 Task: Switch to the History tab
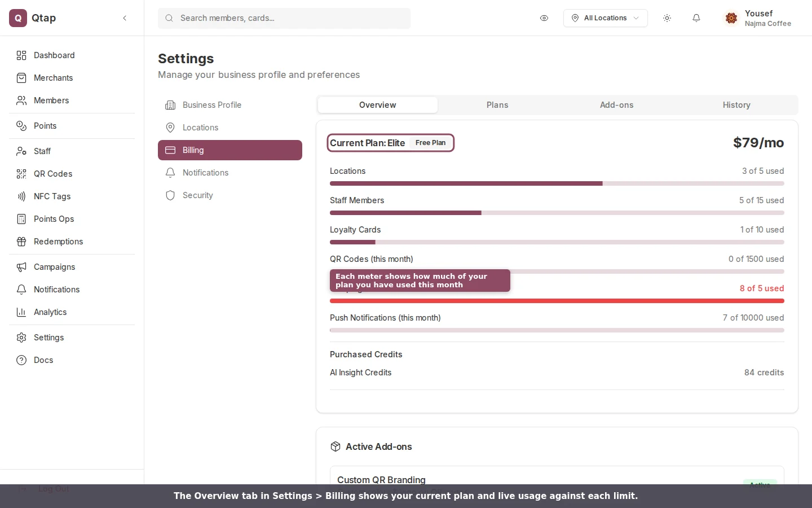(x=736, y=105)
